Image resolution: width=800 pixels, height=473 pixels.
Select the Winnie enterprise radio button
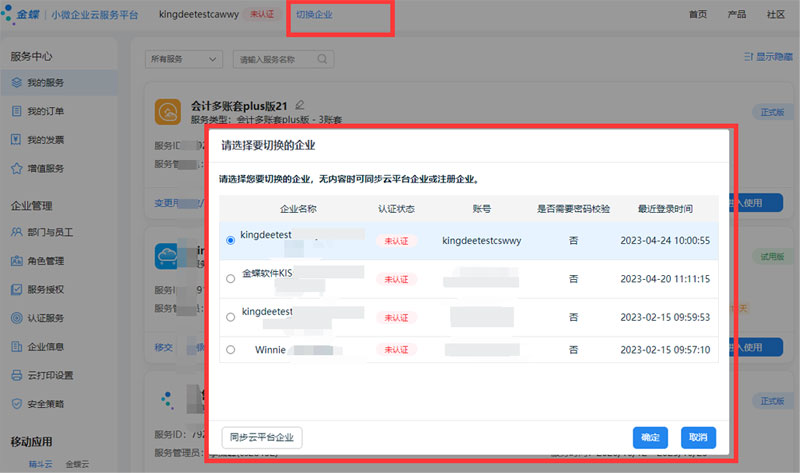pyautogui.click(x=231, y=350)
